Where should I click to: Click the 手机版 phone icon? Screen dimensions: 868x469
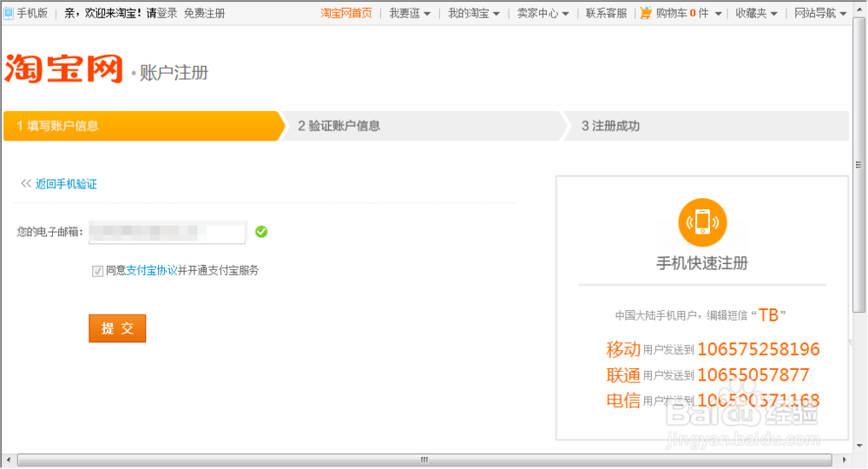(9, 13)
